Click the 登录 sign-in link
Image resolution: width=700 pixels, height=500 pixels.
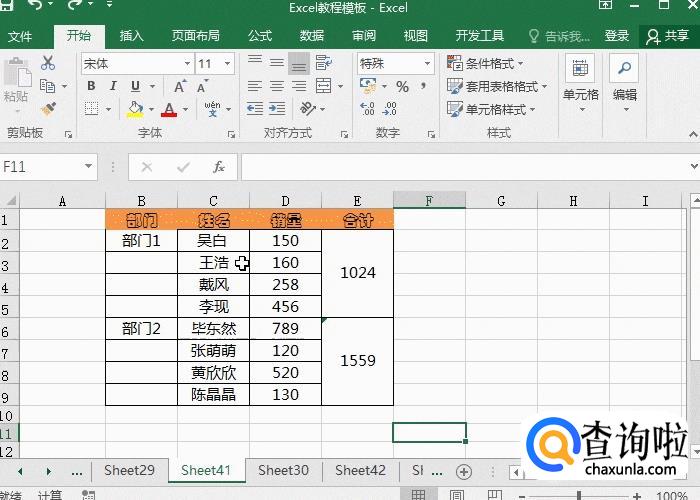[x=617, y=36]
